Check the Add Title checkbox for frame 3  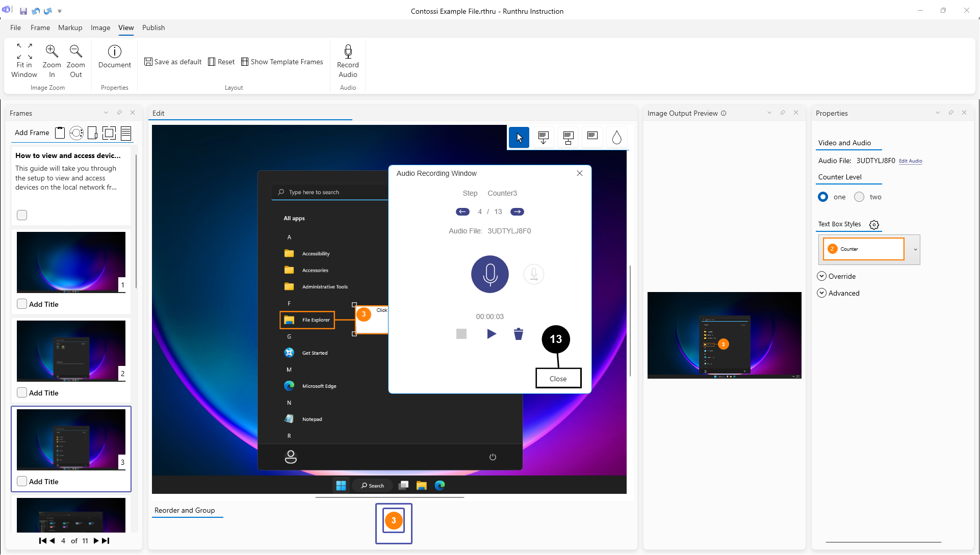click(22, 481)
